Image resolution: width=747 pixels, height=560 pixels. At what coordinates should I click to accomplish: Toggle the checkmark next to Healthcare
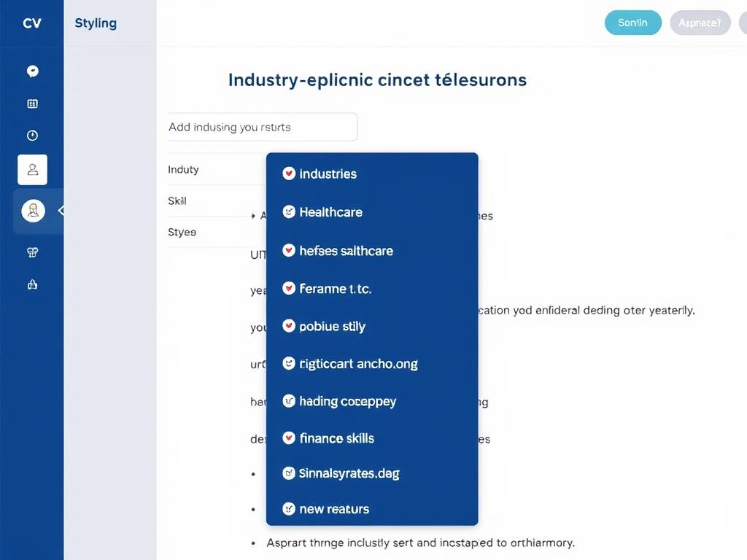click(288, 211)
